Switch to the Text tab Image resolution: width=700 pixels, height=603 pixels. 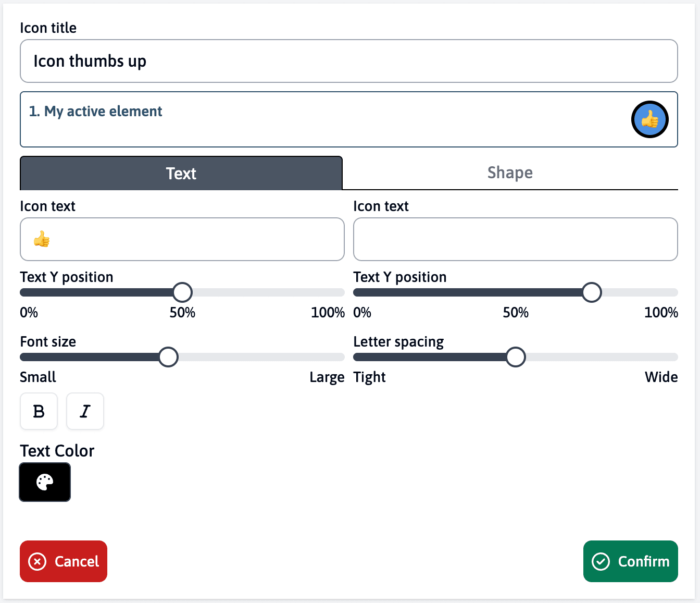pos(181,173)
